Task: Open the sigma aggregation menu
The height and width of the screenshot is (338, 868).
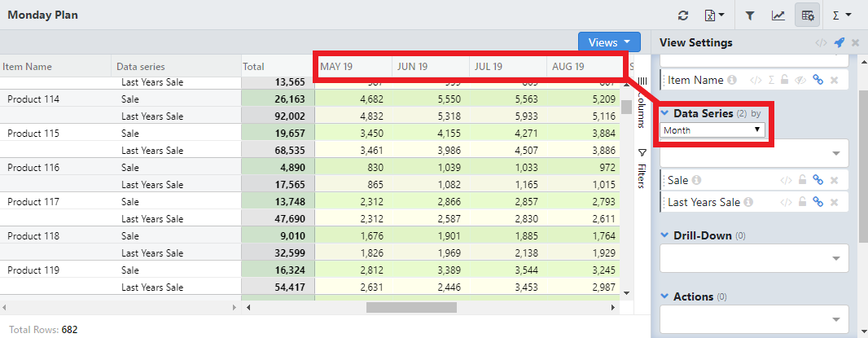Action: coord(842,15)
